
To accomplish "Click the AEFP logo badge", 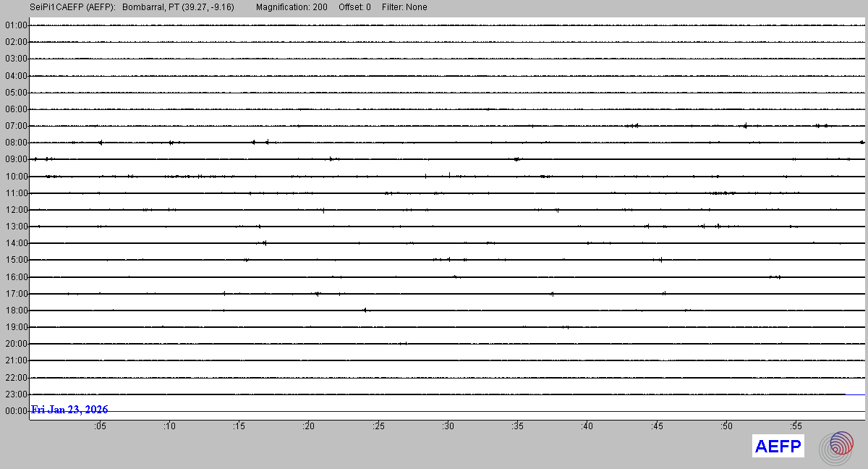I will pos(778,447).
